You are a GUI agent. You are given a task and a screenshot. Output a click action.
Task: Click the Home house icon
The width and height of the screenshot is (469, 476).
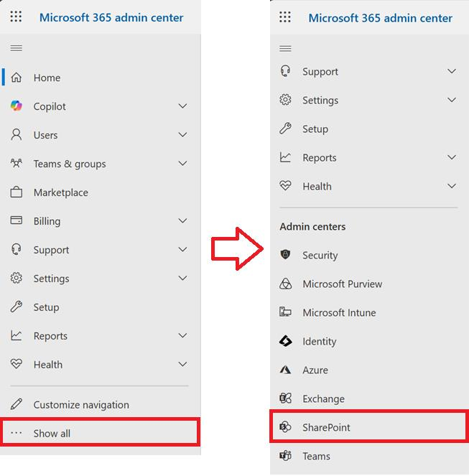click(x=16, y=78)
